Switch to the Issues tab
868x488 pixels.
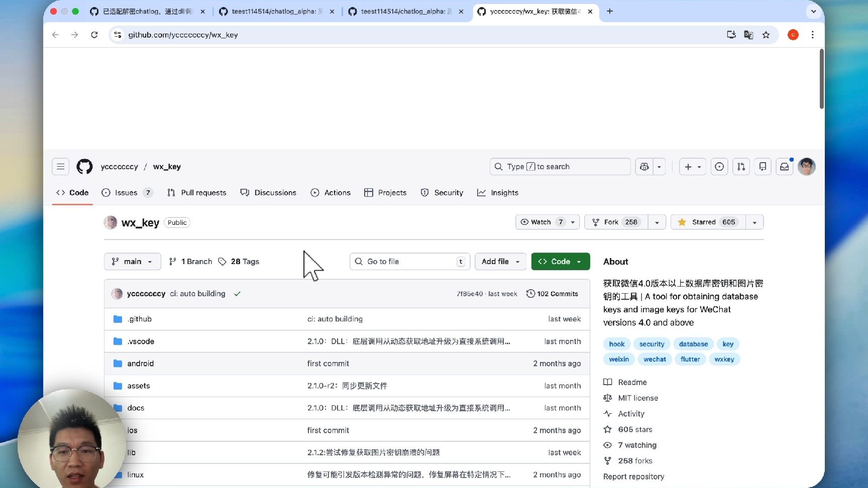(127, 193)
